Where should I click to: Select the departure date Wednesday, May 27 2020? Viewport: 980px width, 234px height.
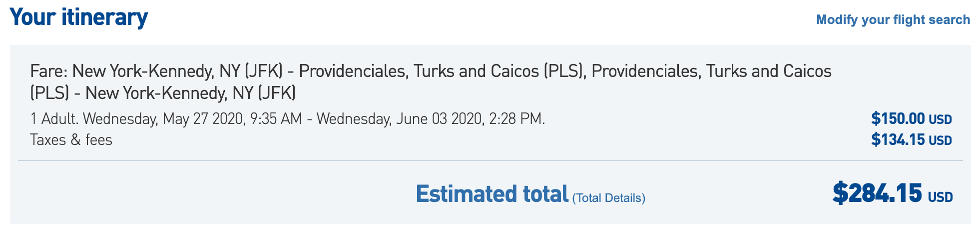pyautogui.click(x=163, y=119)
